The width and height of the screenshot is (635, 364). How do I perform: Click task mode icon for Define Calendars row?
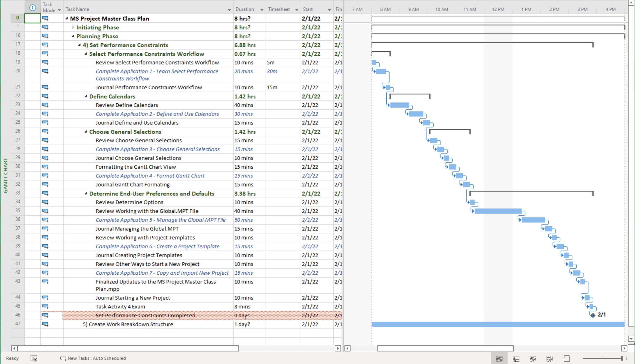tap(45, 96)
